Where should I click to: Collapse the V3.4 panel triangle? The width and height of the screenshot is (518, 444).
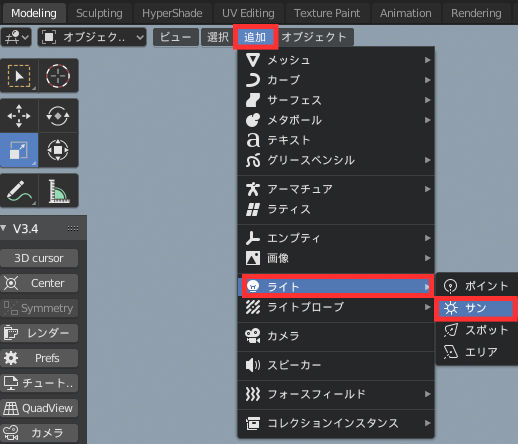(x=4, y=228)
